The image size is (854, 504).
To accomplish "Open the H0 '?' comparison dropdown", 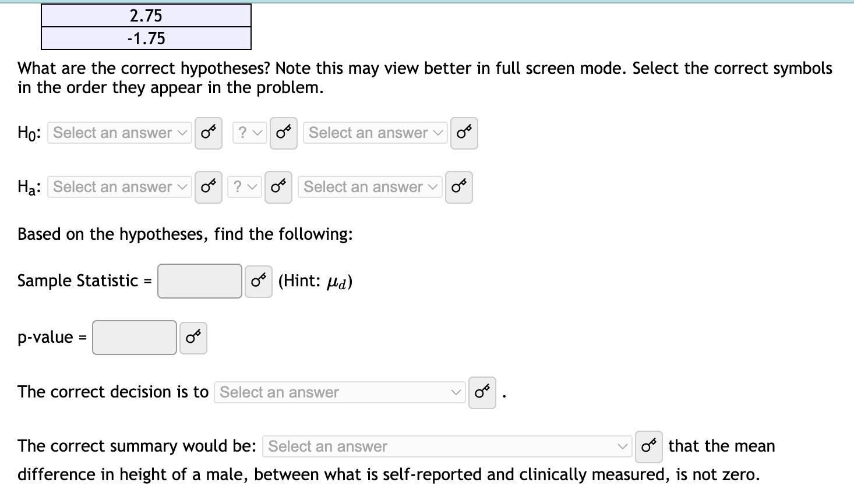I will pos(249,133).
